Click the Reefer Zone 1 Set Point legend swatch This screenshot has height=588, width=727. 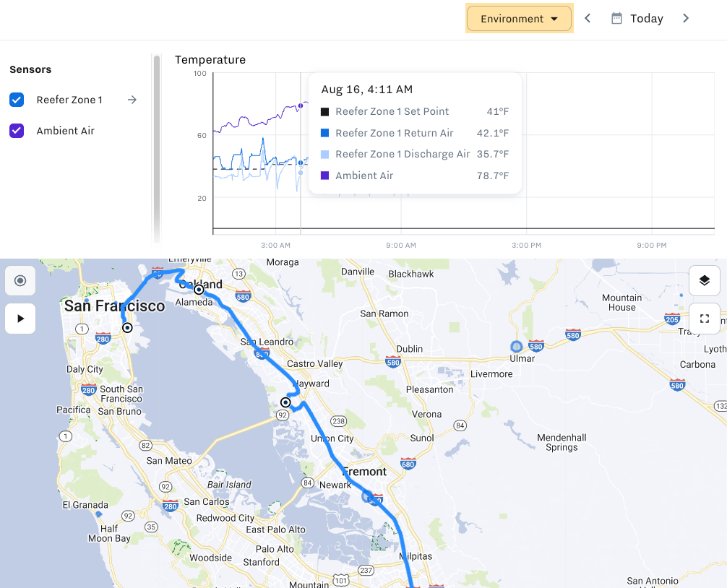(325, 112)
